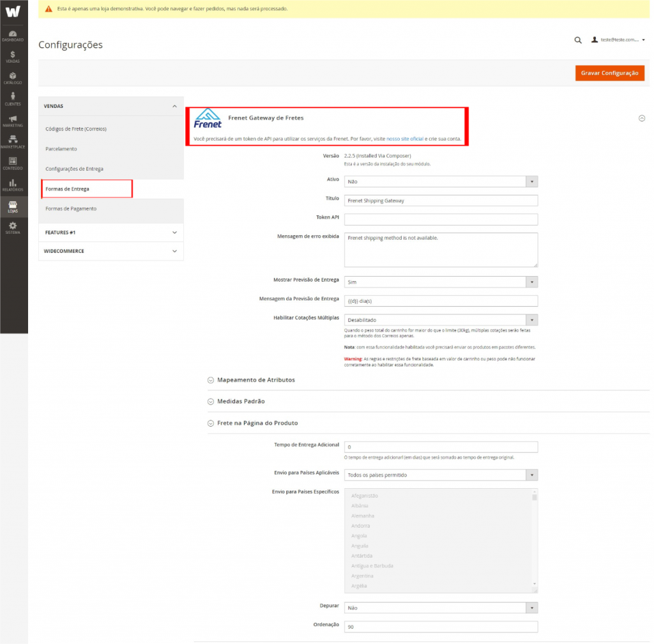Click the Ordenação input field
Screen dimensions: 654x644
(x=441, y=627)
